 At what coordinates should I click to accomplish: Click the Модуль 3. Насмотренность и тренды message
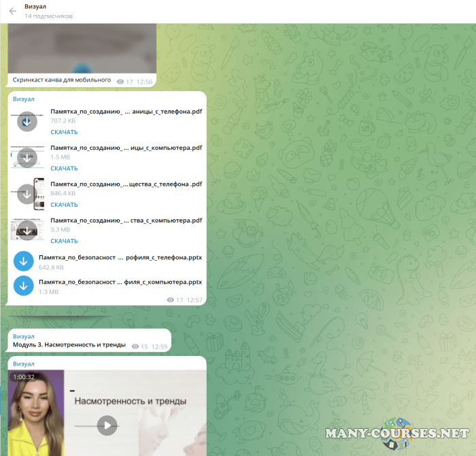coord(69,345)
